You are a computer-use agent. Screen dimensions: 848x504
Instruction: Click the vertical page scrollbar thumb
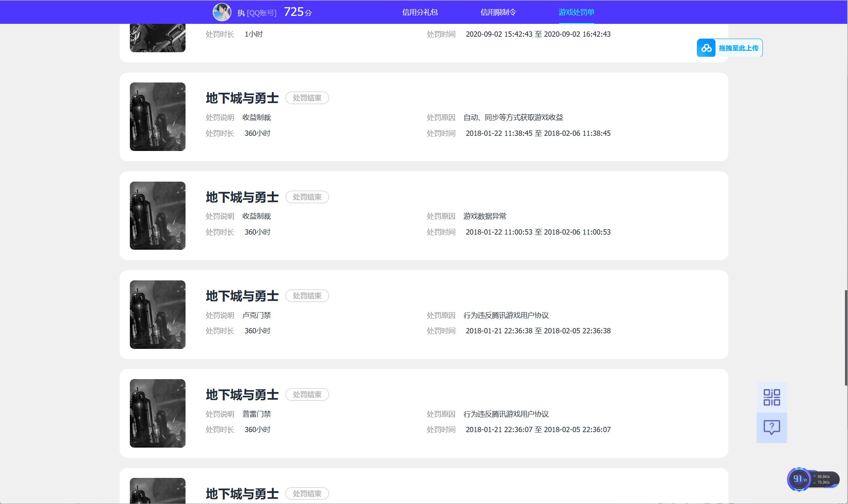point(846,338)
